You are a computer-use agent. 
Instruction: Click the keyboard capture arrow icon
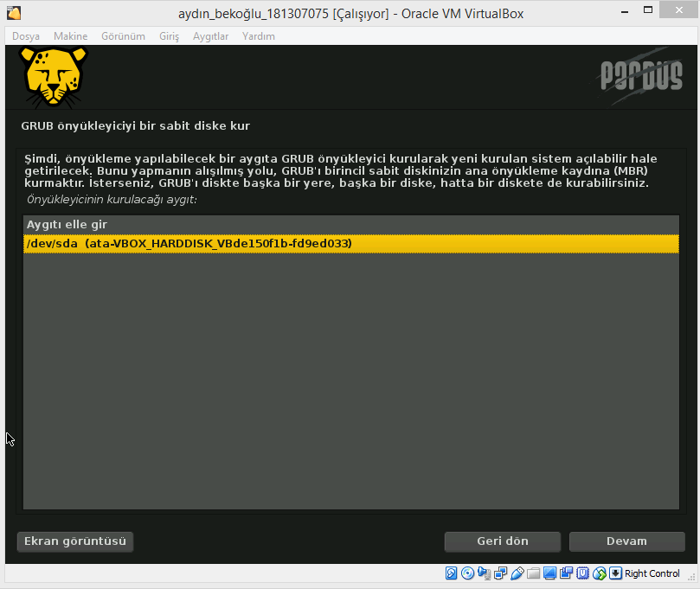(x=615, y=573)
